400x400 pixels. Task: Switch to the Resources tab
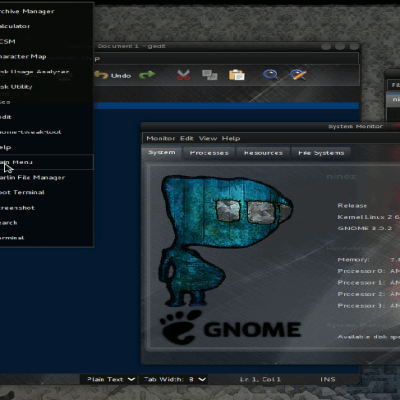coord(263,153)
